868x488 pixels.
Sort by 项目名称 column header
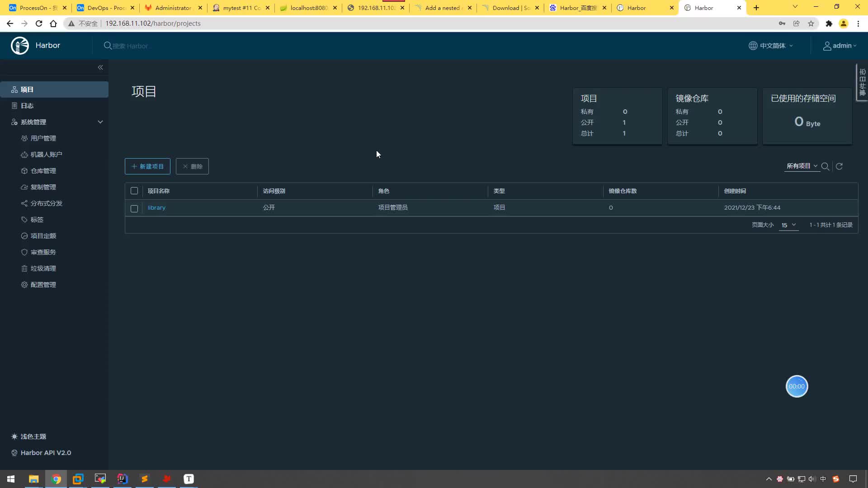[159, 191]
